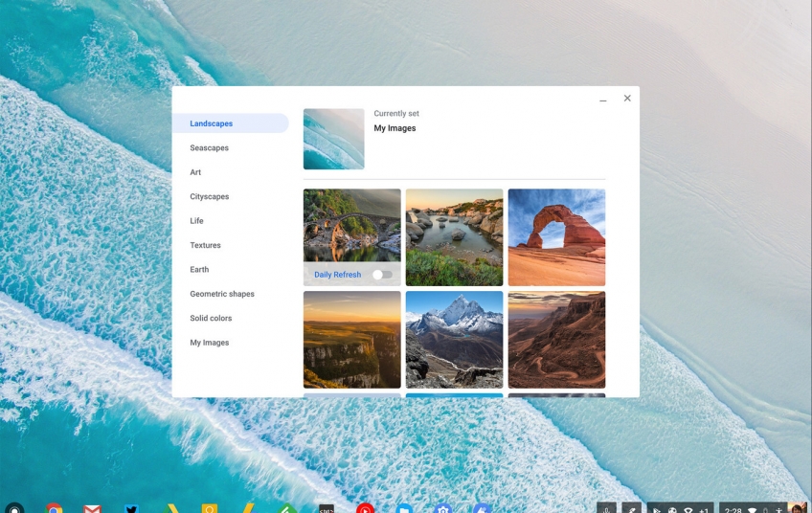
Task: Select the Seascapes category
Action: (209, 148)
